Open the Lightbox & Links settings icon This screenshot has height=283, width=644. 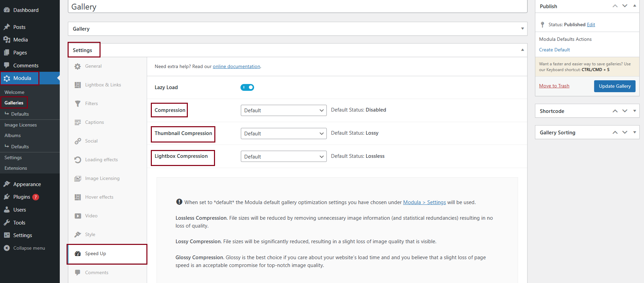tap(78, 85)
